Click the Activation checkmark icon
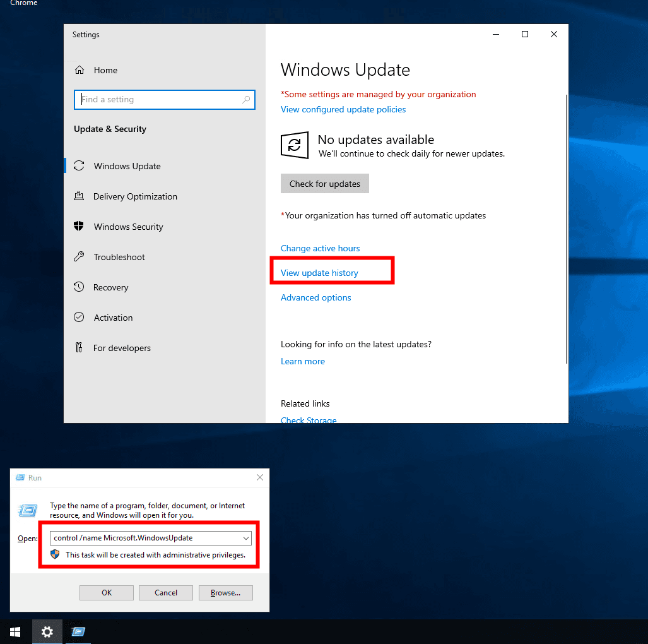The width and height of the screenshot is (648, 644). (x=80, y=318)
